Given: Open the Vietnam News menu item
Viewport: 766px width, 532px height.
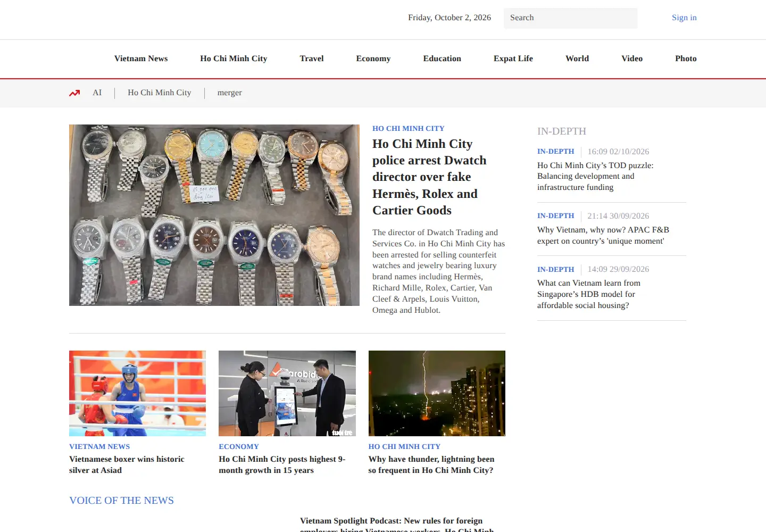Looking at the screenshot, I should click(141, 59).
